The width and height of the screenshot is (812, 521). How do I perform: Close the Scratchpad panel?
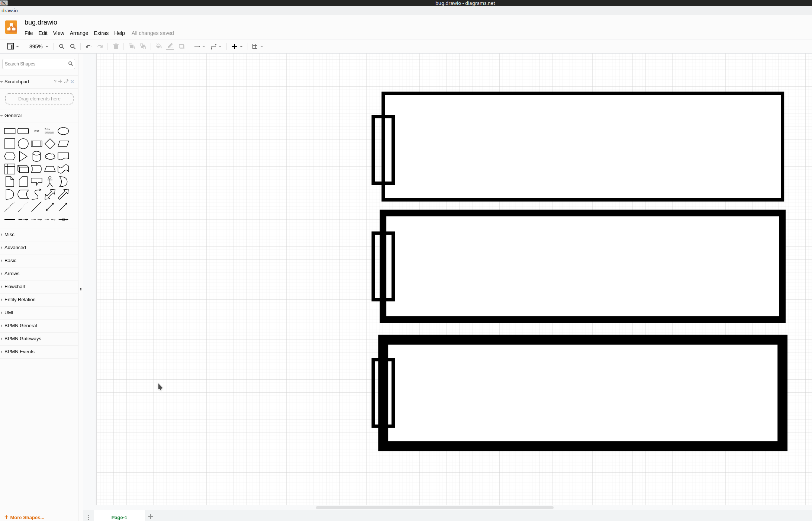pos(72,81)
